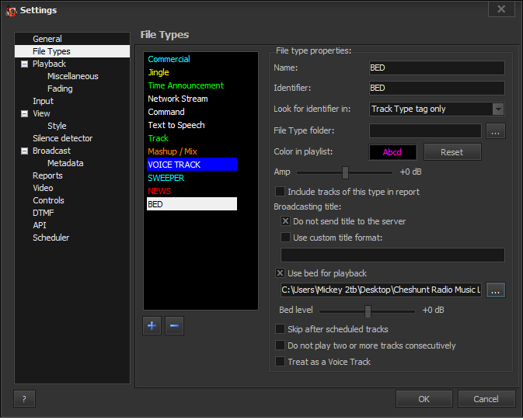Click the Bed level slider handle

(368, 312)
